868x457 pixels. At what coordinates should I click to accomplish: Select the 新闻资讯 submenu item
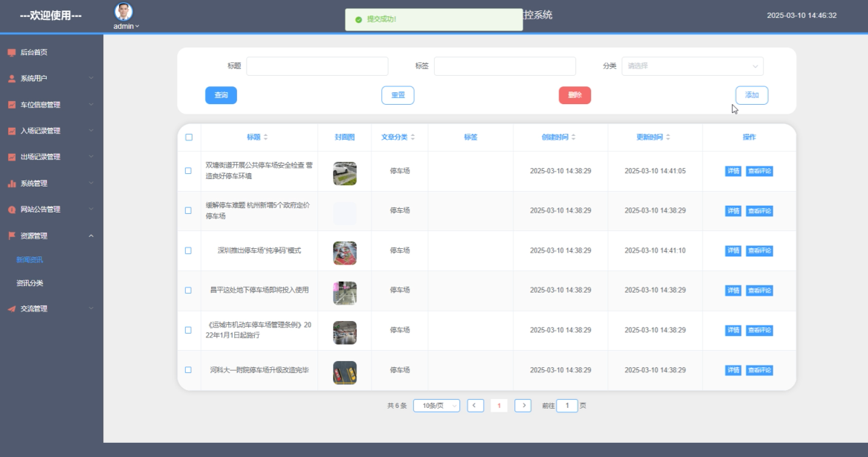(x=29, y=260)
